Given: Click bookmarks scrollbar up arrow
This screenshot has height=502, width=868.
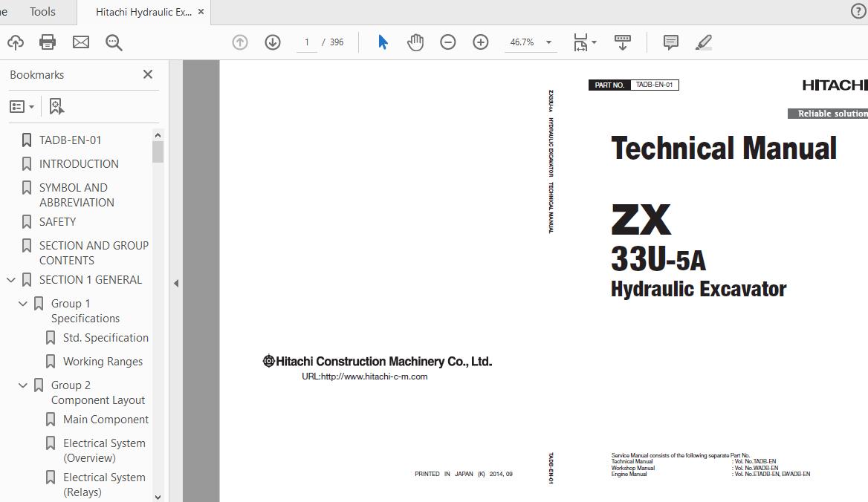Looking at the screenshot, I should 158,135.
